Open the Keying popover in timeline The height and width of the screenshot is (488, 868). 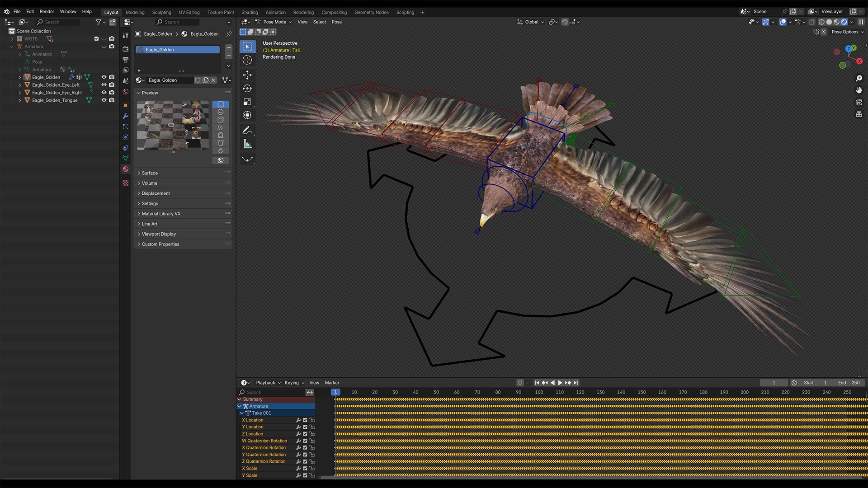[294, 383]
